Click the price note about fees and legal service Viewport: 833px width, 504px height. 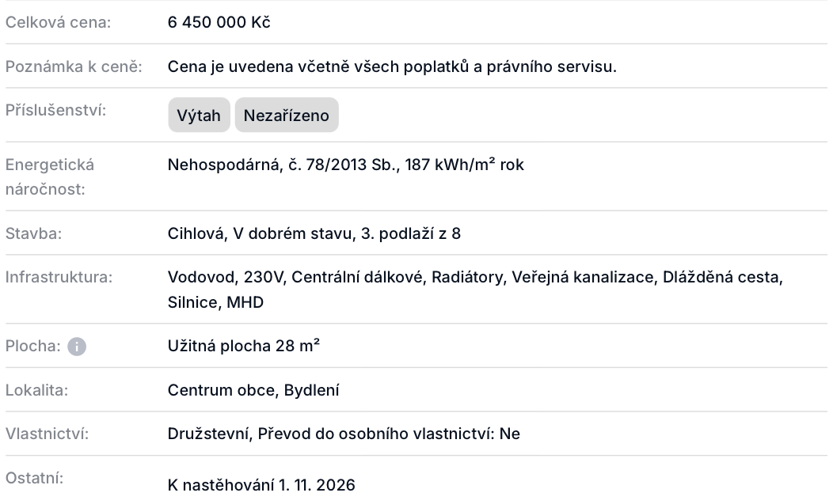[392, 66]
